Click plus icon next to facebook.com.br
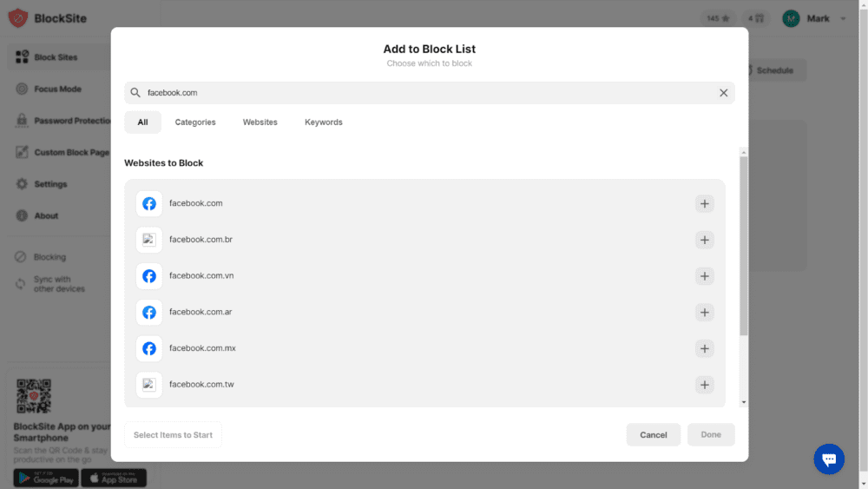The width and height of the screenshot is (868, 489). click(x=704, y=240)
